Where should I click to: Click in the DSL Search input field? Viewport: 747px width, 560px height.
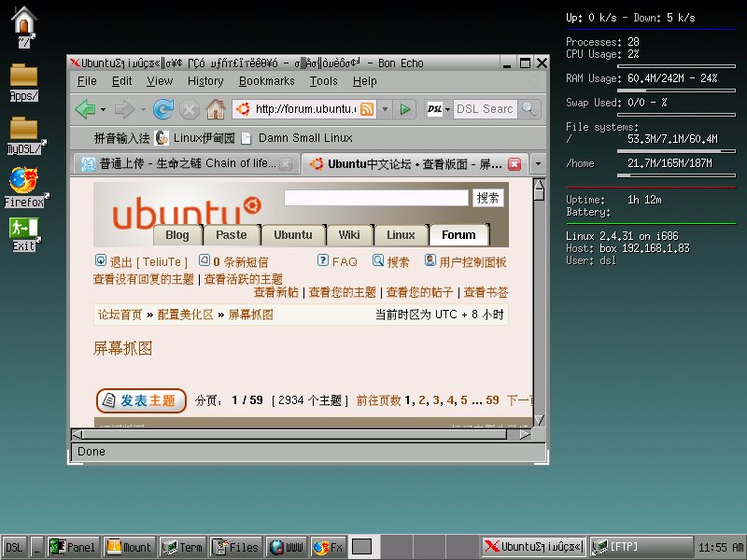[x=485, y=109]
